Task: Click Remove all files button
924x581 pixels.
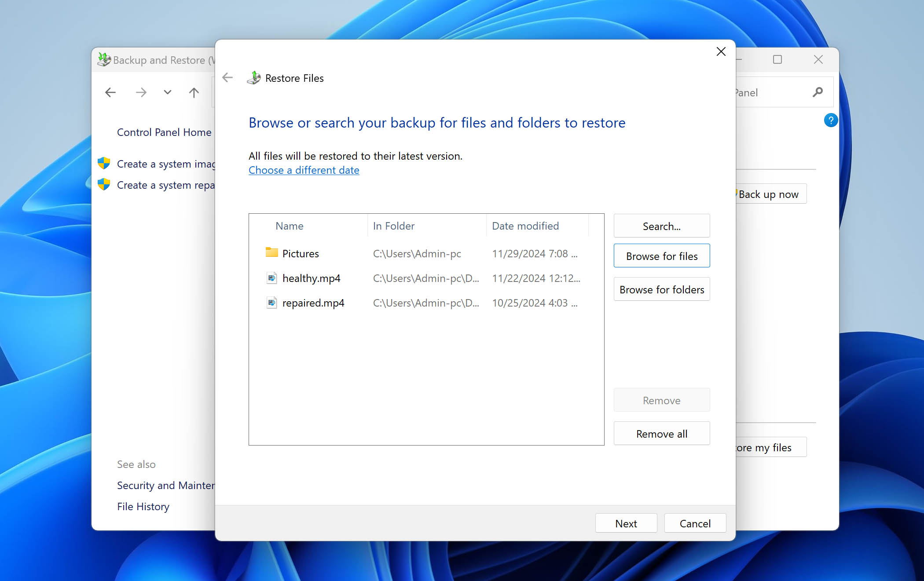Action: [661, 434]
